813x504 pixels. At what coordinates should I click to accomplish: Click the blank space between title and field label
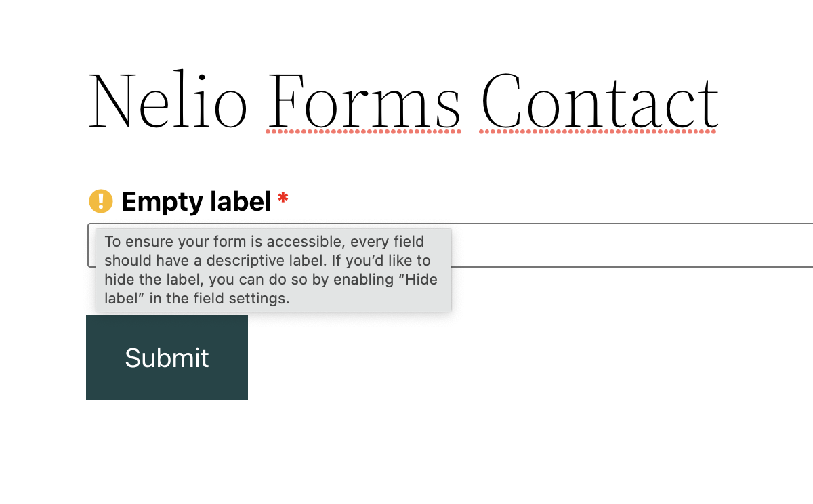pyautogui.click(x=406, y=163)
